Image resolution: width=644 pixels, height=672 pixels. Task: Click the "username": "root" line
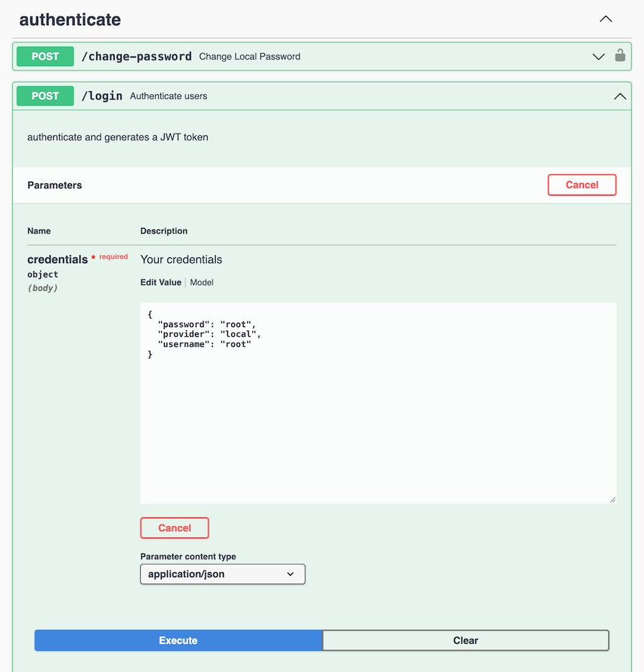pos(204,344)
